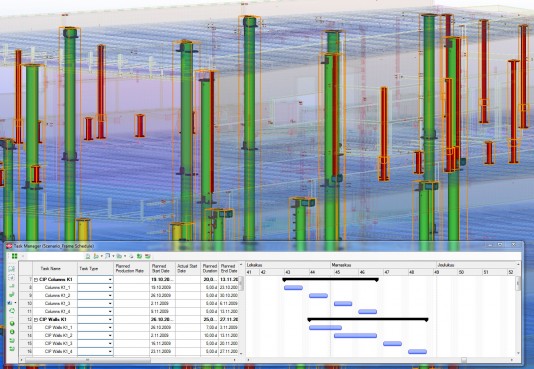Image resolution: width=534 pixels, height=369 pixels.
Task: Click the Task Name column header
Action: coord(50,269)
